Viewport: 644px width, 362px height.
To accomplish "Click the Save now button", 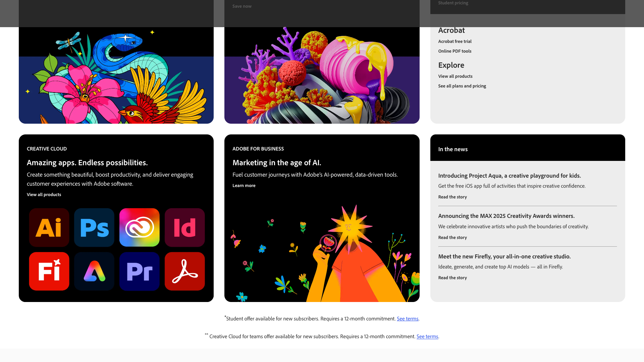I will tap(242, 6).
